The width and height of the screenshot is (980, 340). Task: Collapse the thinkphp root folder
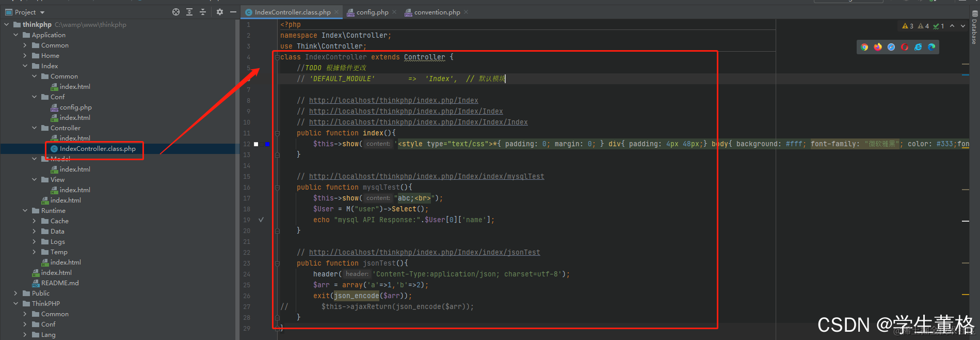(x=6, y=24)
